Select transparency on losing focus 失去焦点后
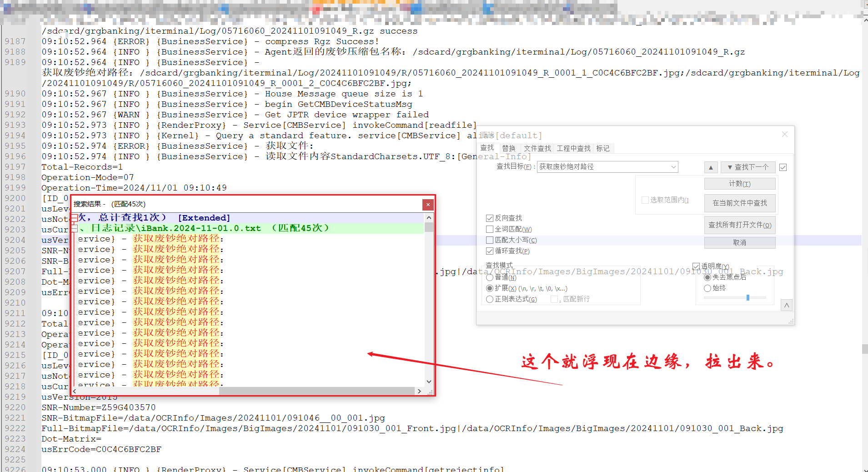Image resolution: width=868 pixels, height=472 pixels. (707, 277)
